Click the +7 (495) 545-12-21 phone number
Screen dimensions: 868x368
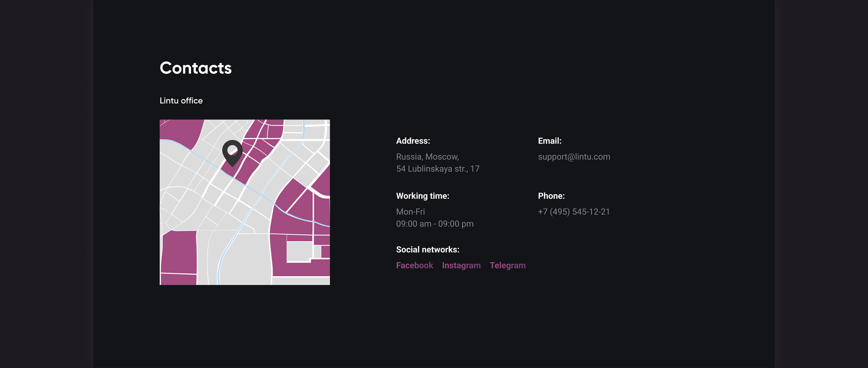point(573,212)
